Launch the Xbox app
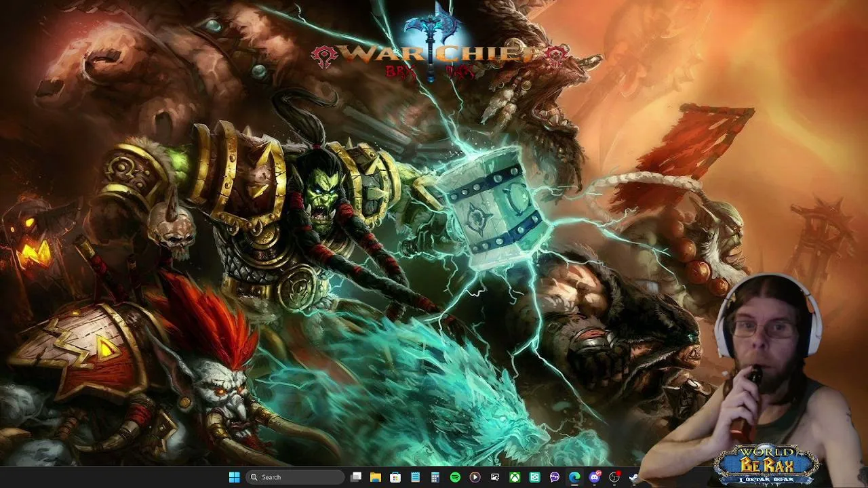This screenshot has width=868, height=488. click(515, 477)
